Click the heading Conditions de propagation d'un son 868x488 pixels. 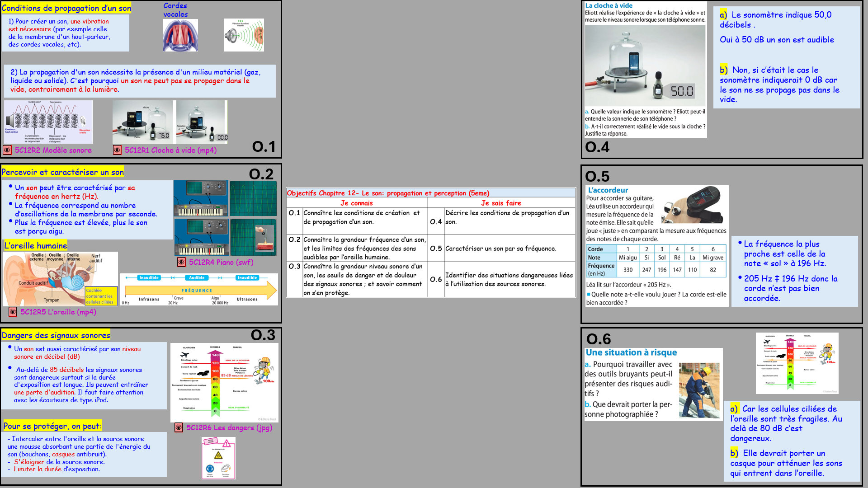tap(66, 8)
